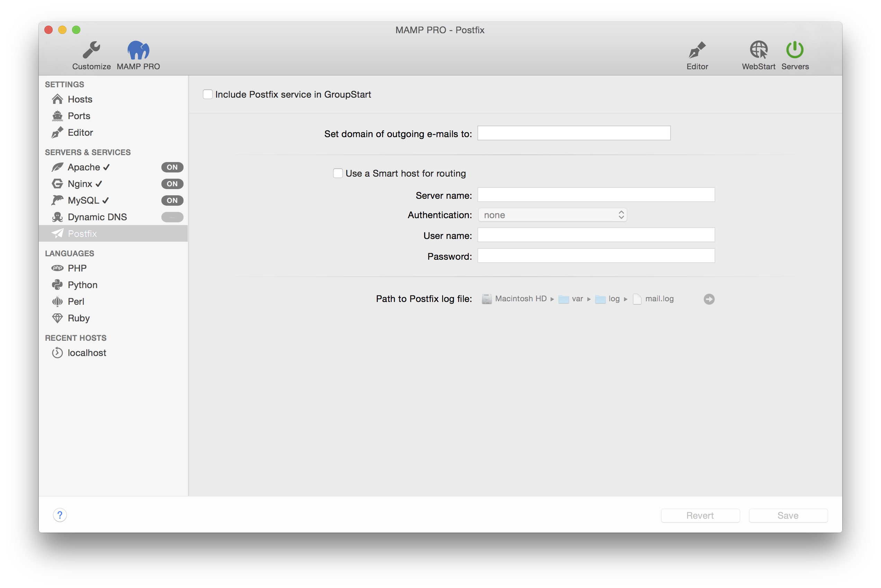
Task: Click the Apache feather icon
Action: pyautogui.click(x=57, y=167)
